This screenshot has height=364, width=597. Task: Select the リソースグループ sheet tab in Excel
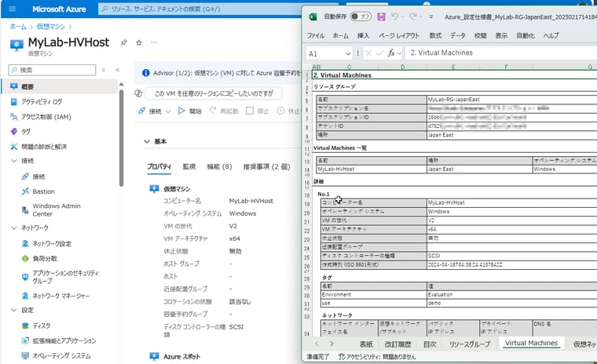pos(469,344)
